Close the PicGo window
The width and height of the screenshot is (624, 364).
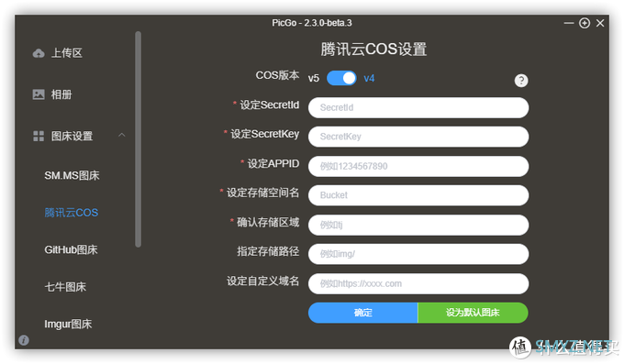click(600, 23)
